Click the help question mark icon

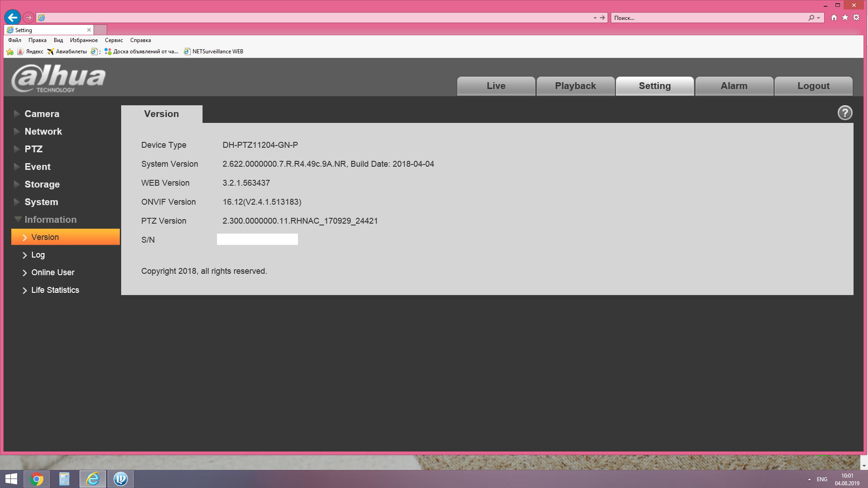[x=844, y=113]
